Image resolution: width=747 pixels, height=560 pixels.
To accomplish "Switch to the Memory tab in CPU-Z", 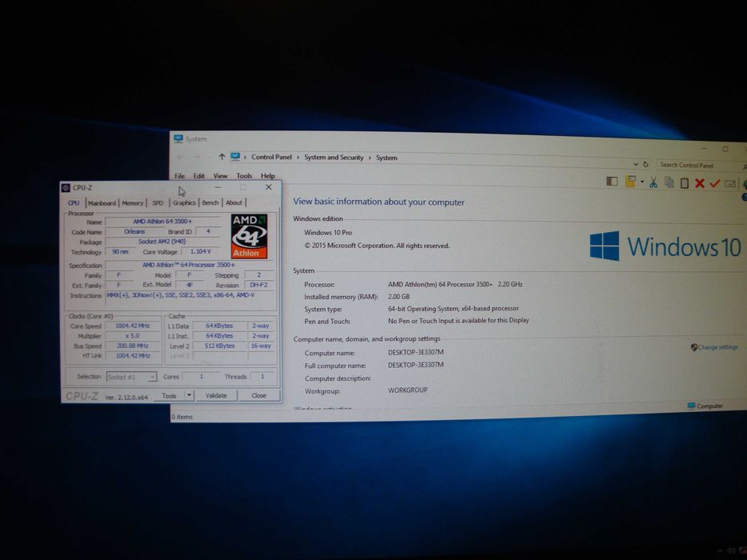I will coord(132,203).
